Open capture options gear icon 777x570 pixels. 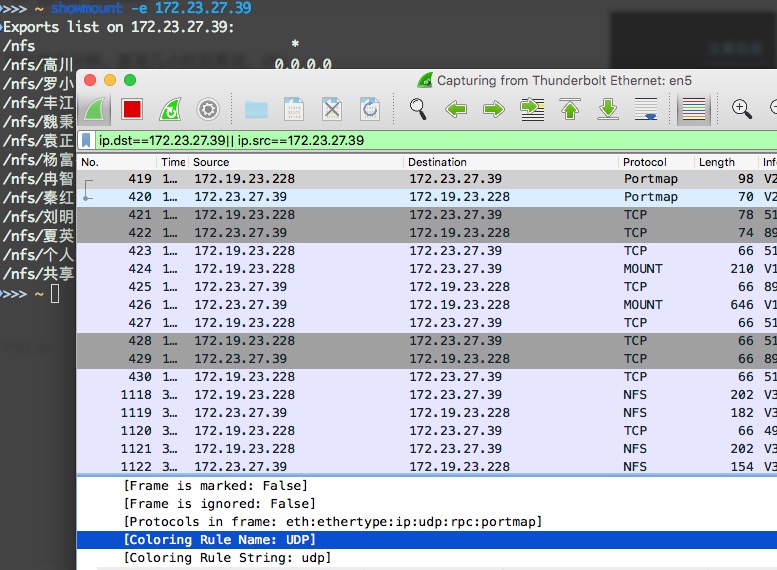[208, 109]
